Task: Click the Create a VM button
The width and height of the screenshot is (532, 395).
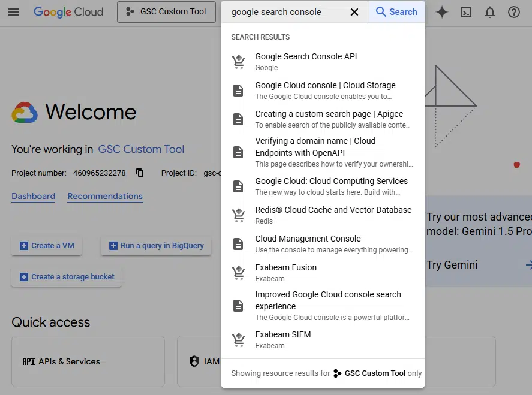Action: tap(46, 246)
